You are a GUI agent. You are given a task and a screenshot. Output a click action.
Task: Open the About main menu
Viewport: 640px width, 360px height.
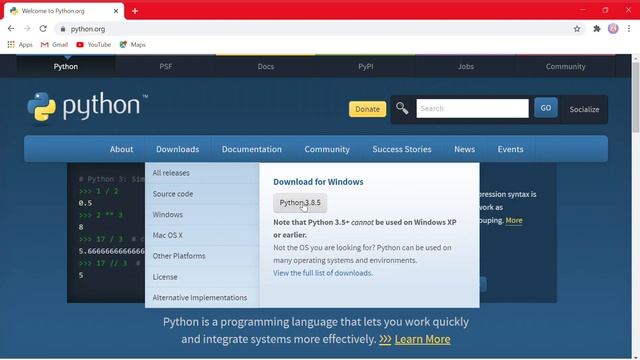pyautogui.click(x=121, y=149)
